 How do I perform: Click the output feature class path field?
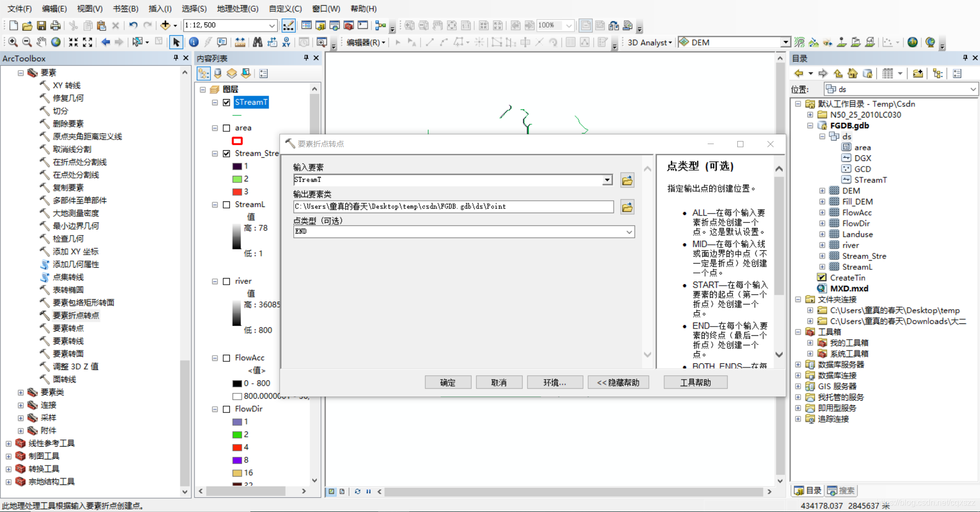(453, 206)
